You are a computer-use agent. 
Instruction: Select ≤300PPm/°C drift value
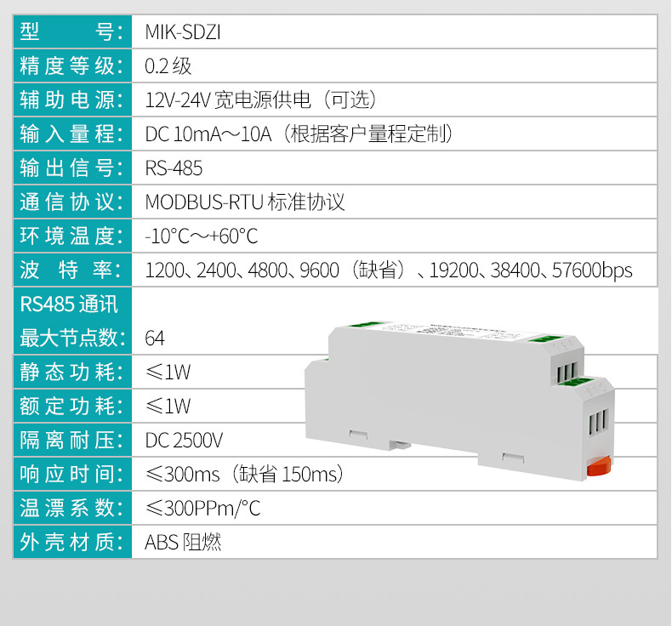click(x=202, y=509)
